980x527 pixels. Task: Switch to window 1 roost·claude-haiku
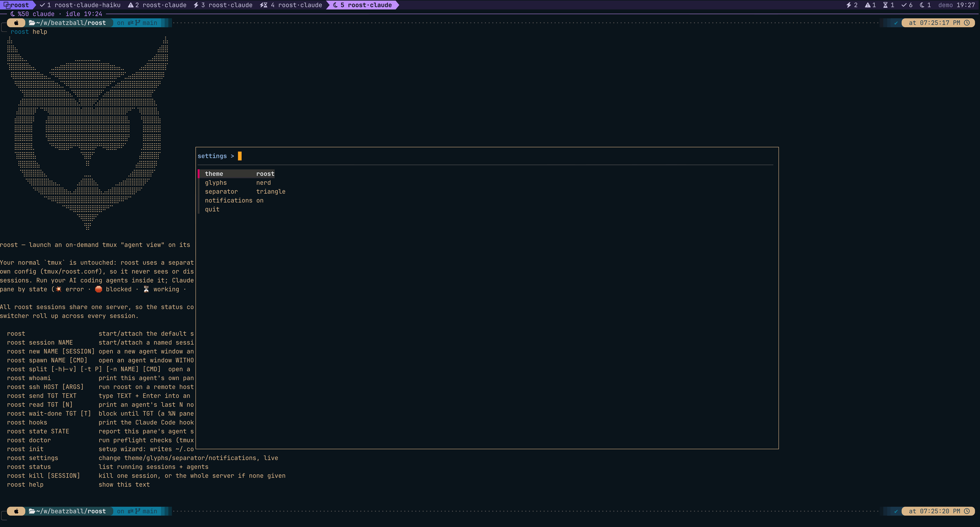coord(80,5)
